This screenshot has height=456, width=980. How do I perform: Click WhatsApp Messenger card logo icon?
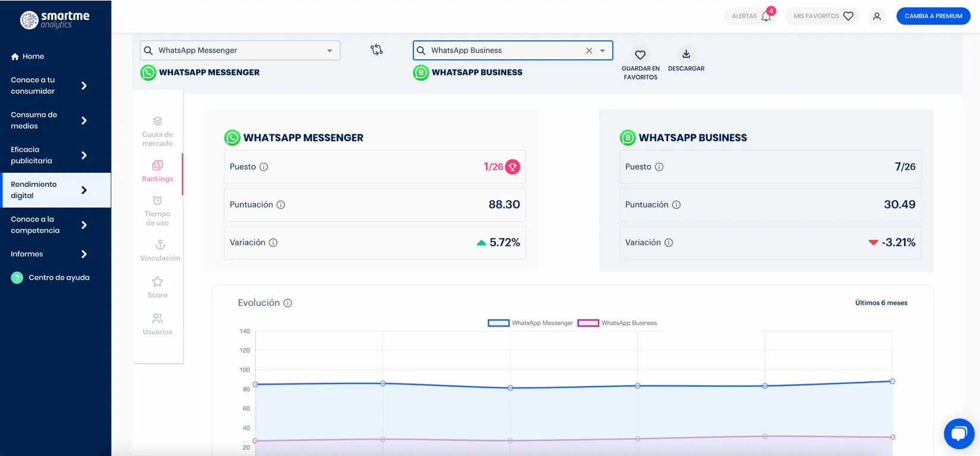[x=232, y=138]
